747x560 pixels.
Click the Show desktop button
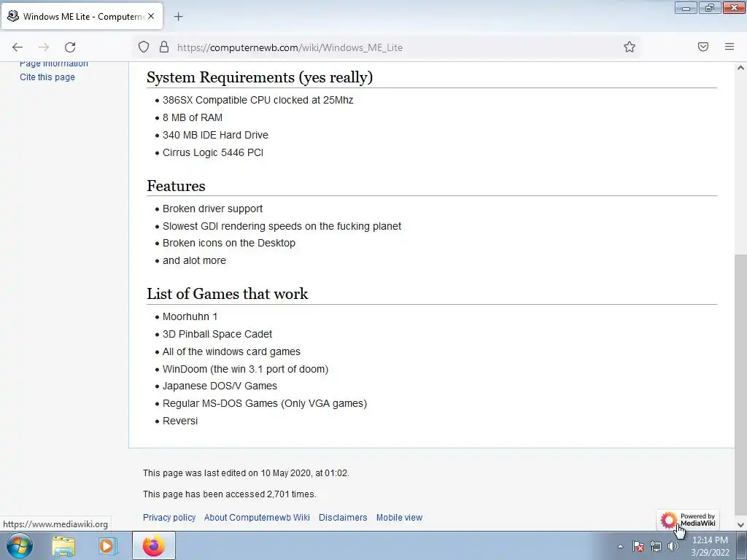[742, 546]
